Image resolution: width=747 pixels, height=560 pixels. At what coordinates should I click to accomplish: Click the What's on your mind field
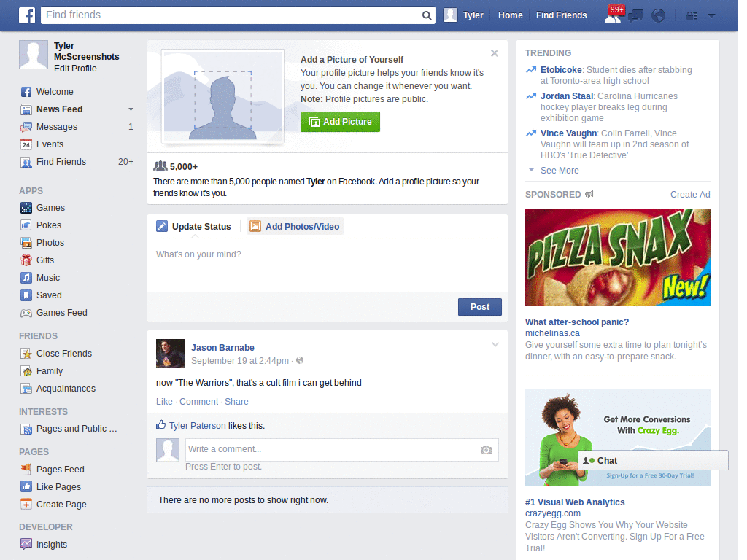[328, 265]
